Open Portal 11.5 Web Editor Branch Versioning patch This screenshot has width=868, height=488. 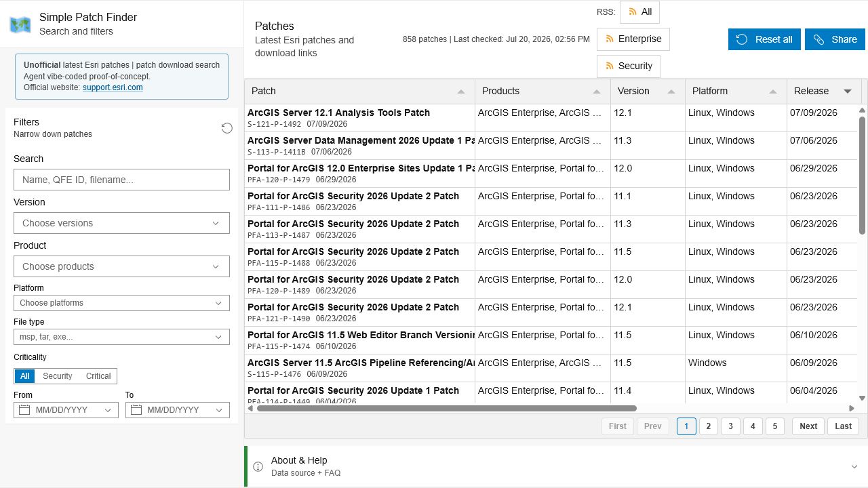(361, 335)
